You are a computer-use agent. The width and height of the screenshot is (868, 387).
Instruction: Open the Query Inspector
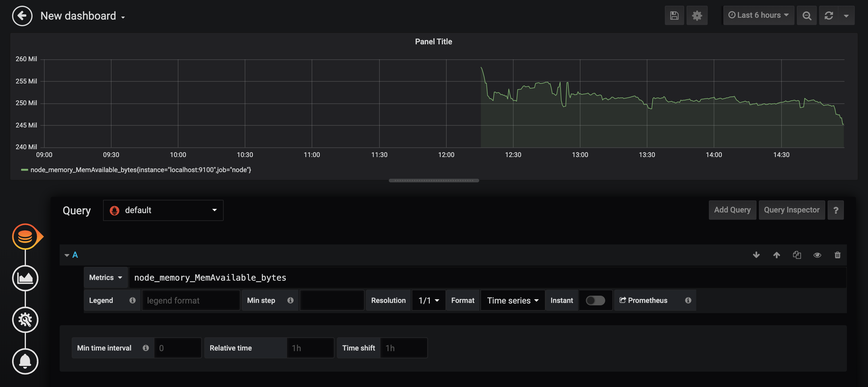pyautogui.click(x=791, y=210)
